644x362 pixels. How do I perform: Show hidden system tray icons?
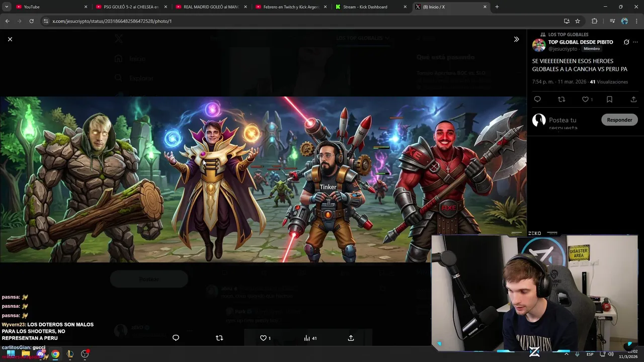[567, 354]
